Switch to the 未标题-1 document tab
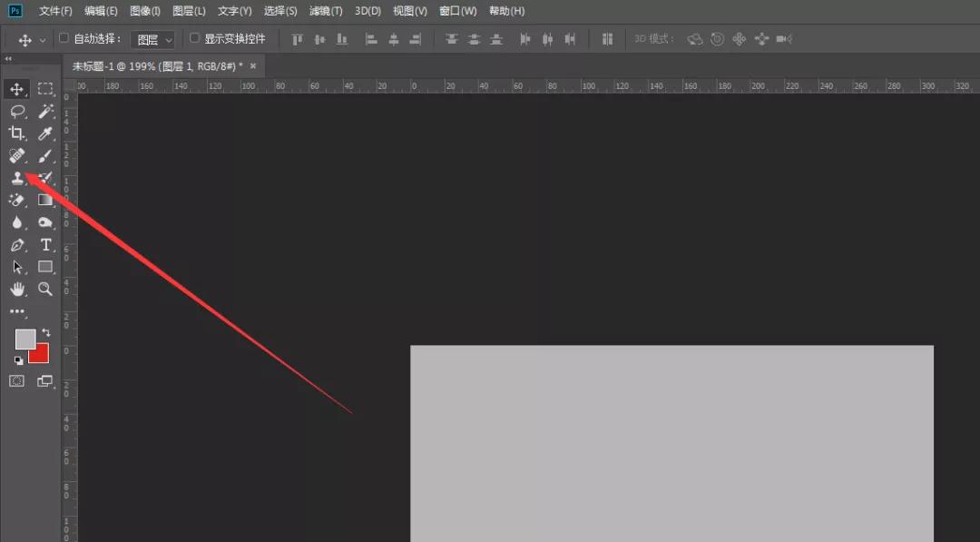This screenshot has height=542, width=980. pos(158,66)
